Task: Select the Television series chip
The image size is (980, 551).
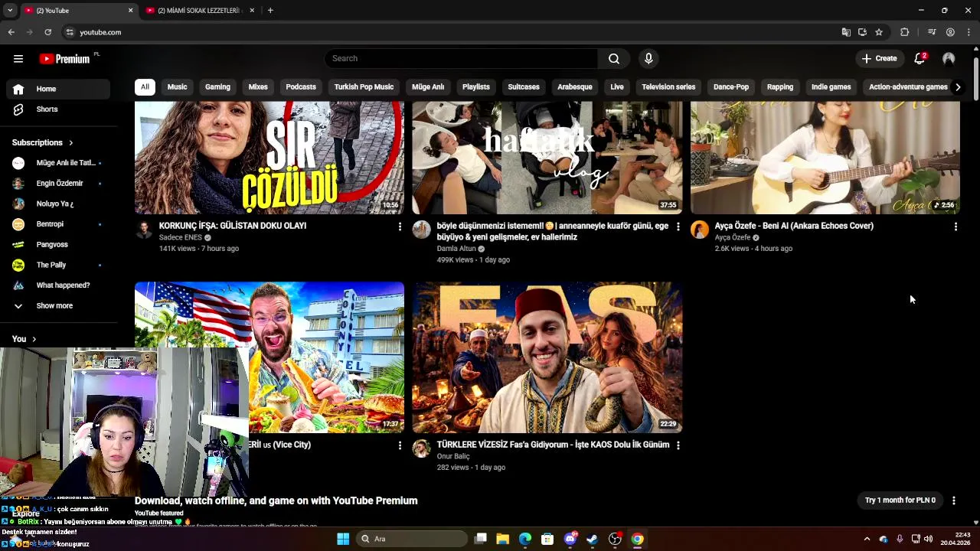Action: 668,87
